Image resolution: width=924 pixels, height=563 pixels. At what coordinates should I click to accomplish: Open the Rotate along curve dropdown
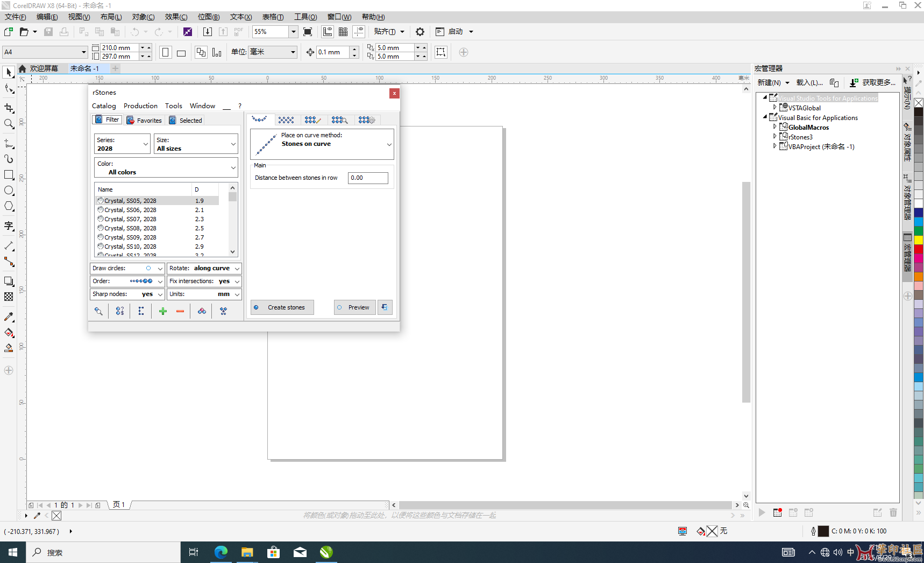[x=204, y=268]
